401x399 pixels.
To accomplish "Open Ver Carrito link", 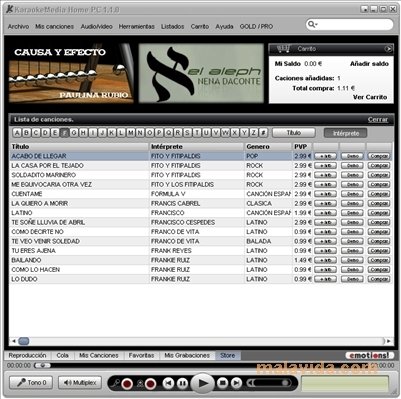I will coord(370,97).
